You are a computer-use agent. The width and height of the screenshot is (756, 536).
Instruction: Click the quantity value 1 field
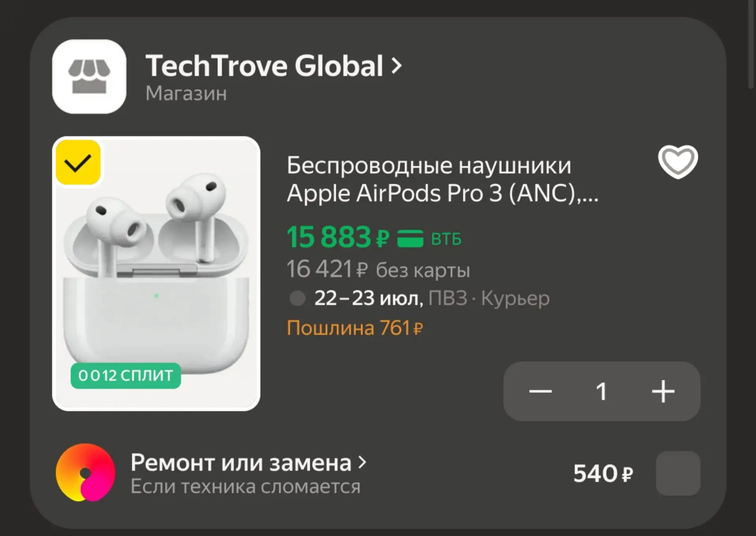(x=601, y=391)
